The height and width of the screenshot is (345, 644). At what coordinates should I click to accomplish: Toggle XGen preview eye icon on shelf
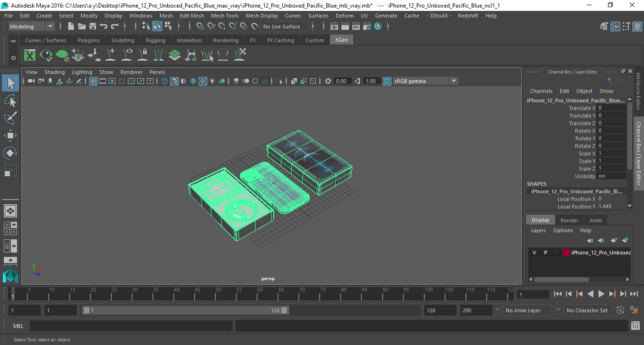click(x=46, y=55)
